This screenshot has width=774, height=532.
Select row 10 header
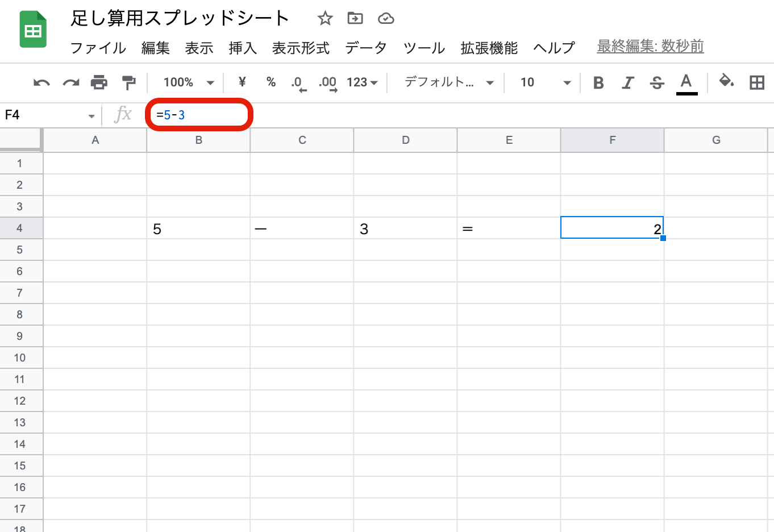[x=21, y=358]
